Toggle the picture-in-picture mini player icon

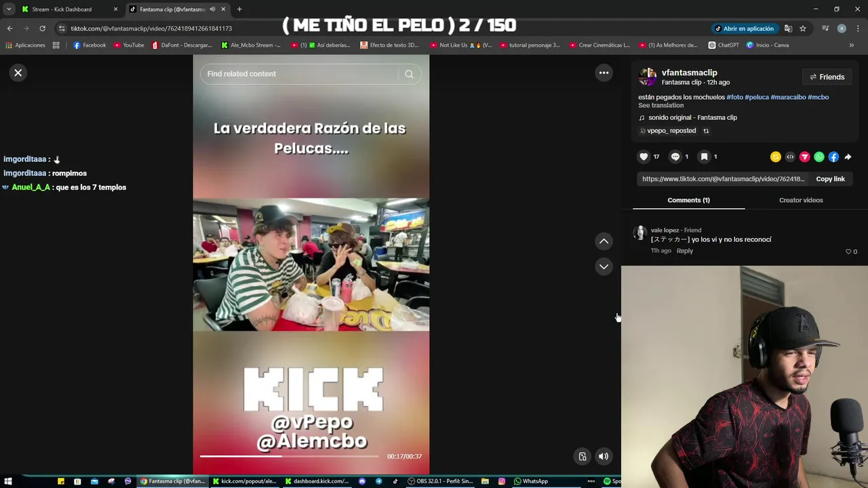coord(582,456)
